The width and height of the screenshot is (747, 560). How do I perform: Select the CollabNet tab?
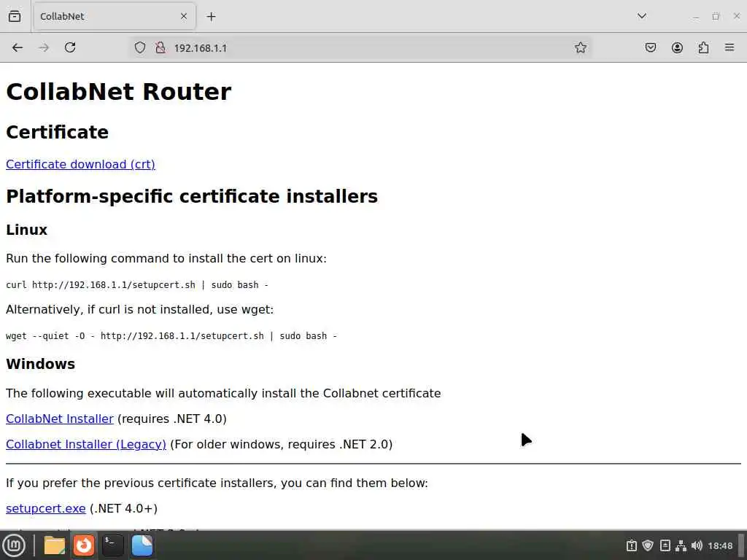115,16
